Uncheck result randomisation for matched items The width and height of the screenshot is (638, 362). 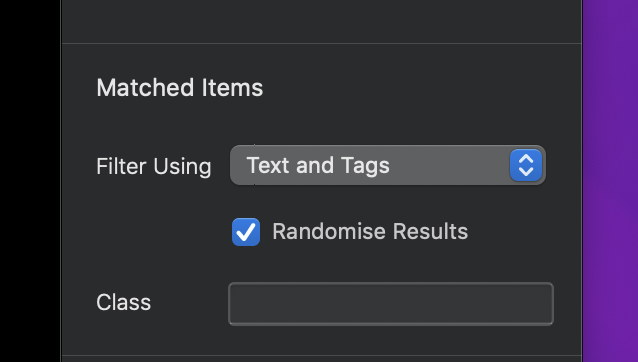246,232
